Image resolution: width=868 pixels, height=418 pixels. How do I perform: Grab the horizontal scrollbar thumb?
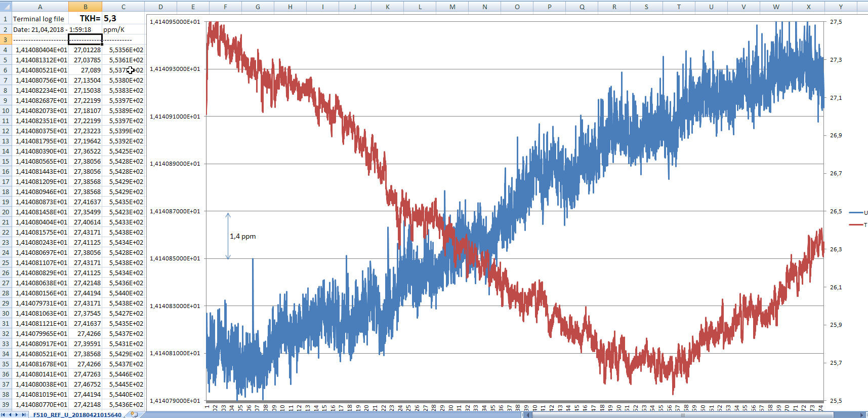pyautogui.click(x=683, y=415)
